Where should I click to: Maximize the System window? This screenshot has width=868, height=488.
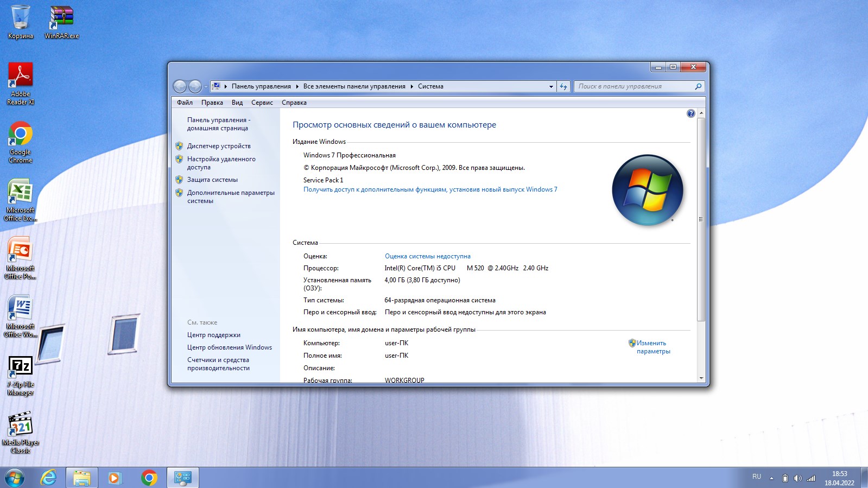click(x=673, y=67)
